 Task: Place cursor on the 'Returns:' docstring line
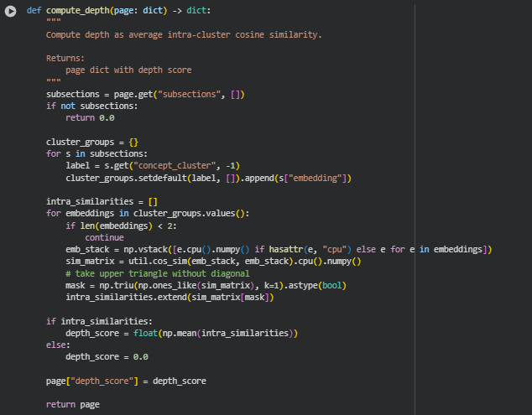pos(65,59)
